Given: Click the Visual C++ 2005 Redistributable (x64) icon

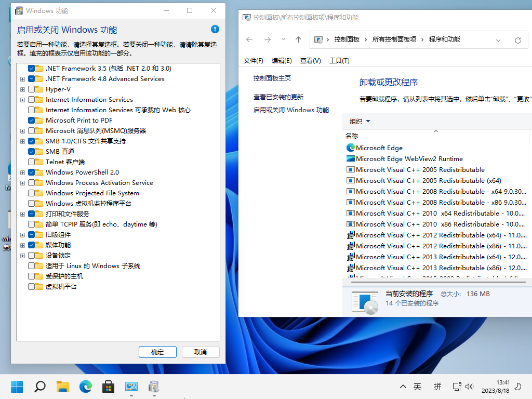Looking at the screenshot, I should (350, 180).
